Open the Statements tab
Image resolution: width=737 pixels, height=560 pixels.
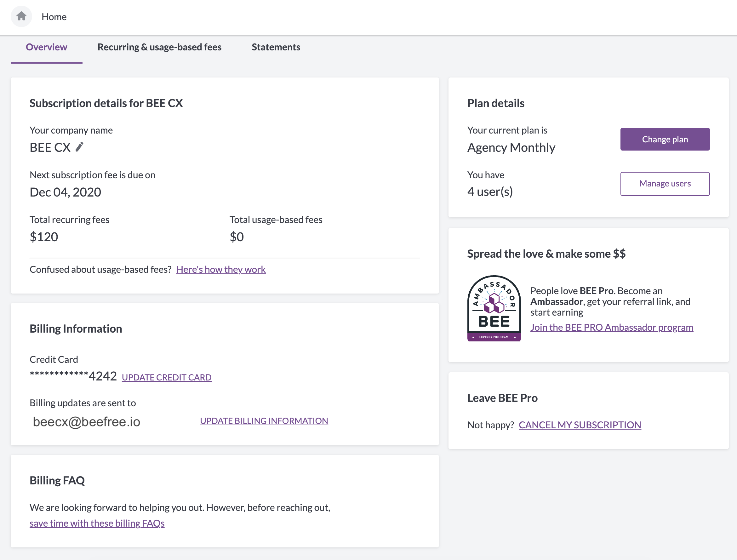[276, 47]
